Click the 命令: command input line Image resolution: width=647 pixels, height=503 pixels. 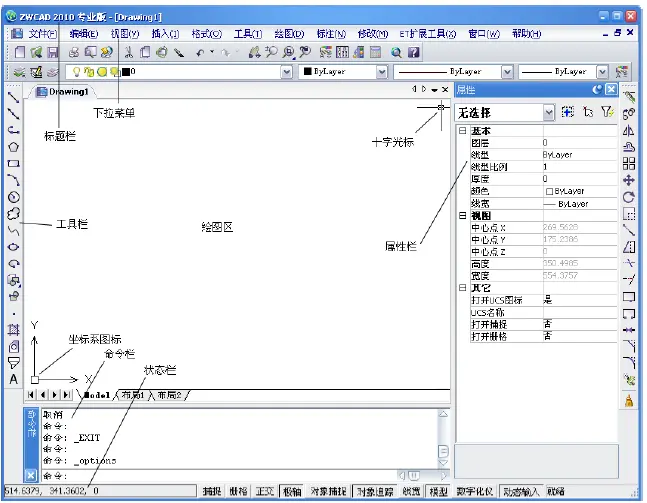[219, 476]
